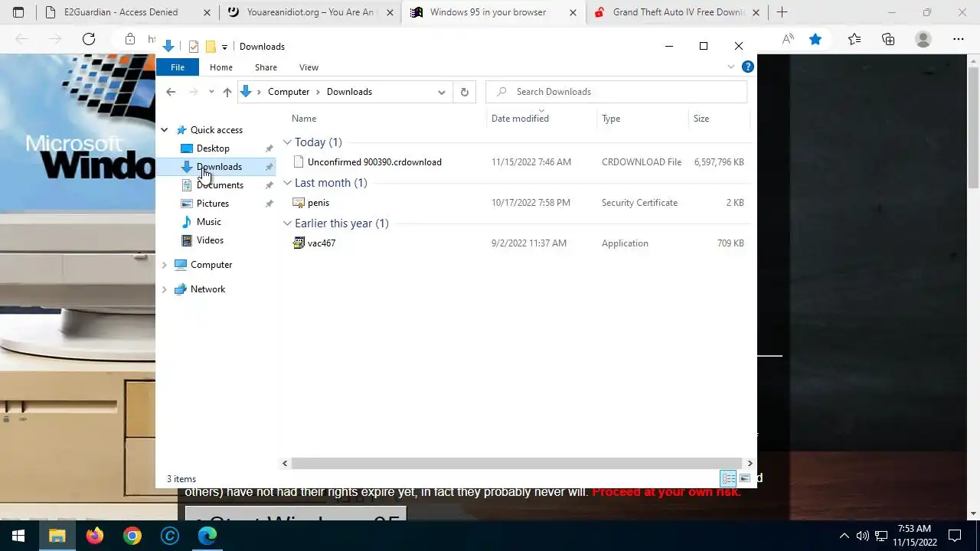Expand the ribbon with the chevron
The width and height of the screenshot is (980, 551).
tap(730, 67)
